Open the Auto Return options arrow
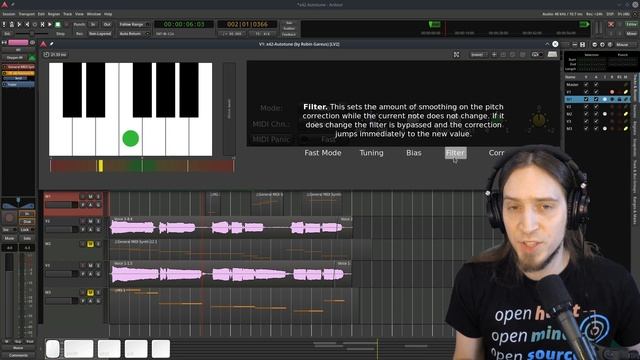 (147, 34)
